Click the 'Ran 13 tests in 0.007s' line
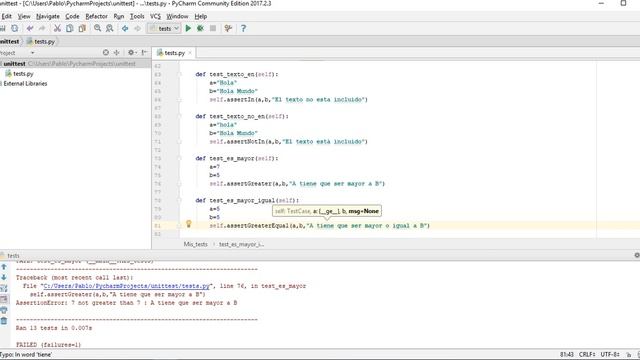Viewport: 640px width, 360px height. click(54, 328)
